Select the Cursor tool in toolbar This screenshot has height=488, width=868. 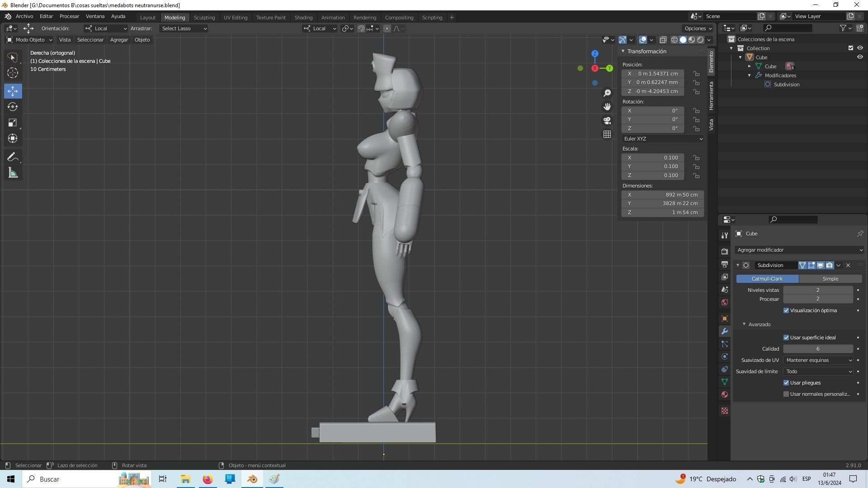[x=13, y=73]
